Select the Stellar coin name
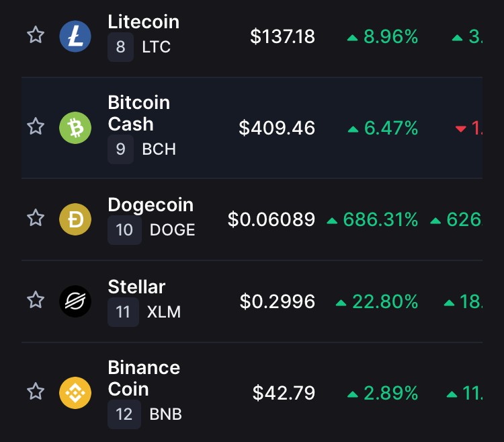The width and height of the screenshot is (504, 442). click(x=136, y=287)
